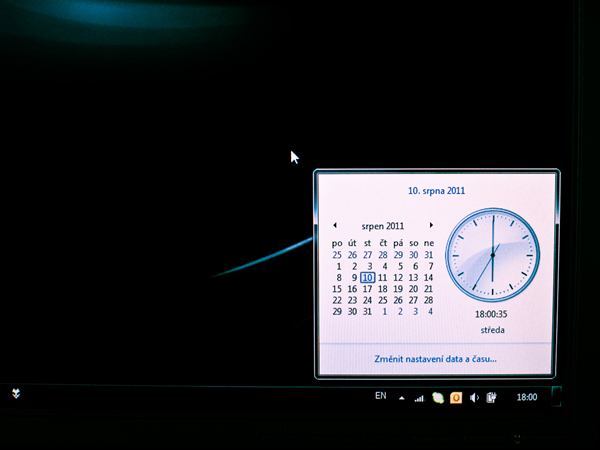Select date 7 in the calendar
The height and width of the screenshot is (450, 600).
point(431,266)
